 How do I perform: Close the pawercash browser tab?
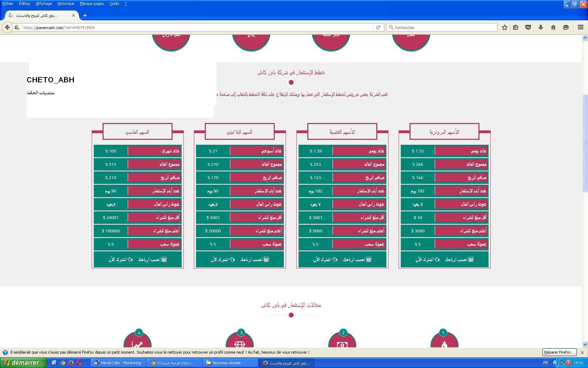tap(73, 15)
